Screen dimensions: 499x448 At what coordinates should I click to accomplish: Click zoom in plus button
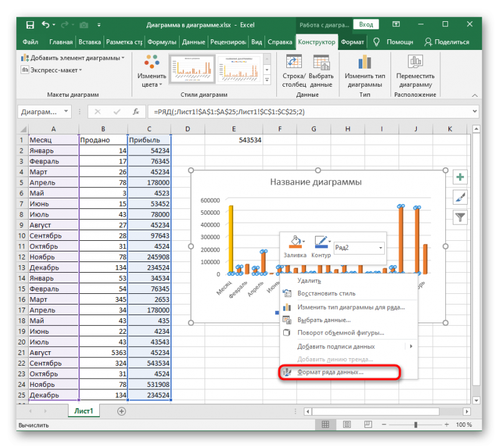(447, 424)
